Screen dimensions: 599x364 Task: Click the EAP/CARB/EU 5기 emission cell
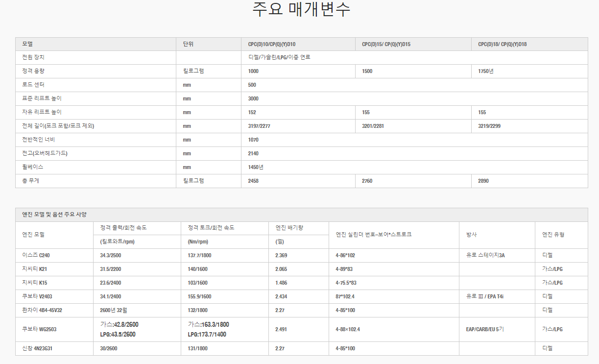click(x=484, y=329)
